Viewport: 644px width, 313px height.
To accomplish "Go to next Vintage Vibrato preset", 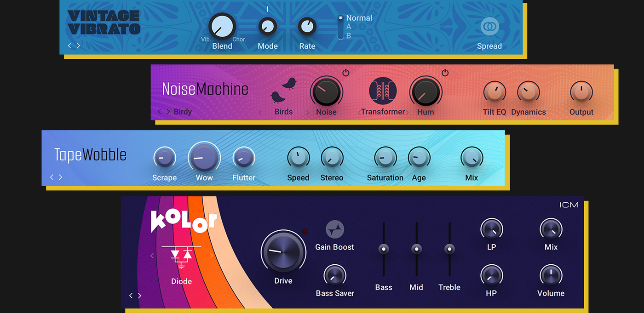I will (78, 46).
